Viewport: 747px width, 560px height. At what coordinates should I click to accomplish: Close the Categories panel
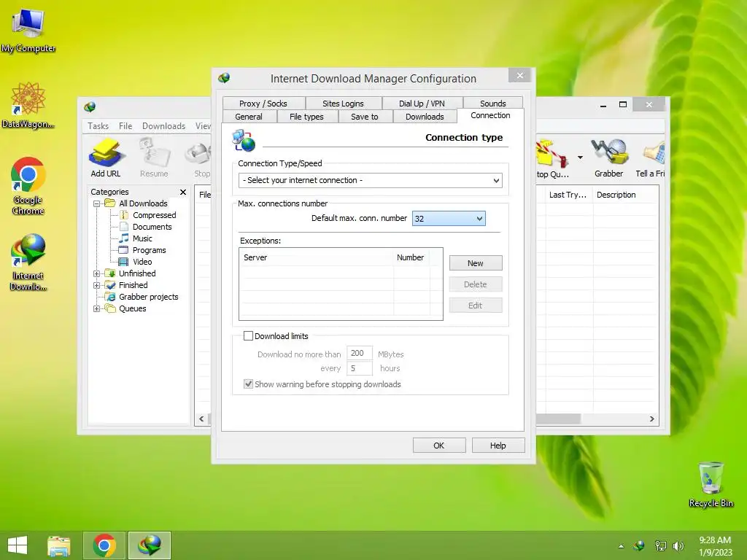tap(183, 192)
